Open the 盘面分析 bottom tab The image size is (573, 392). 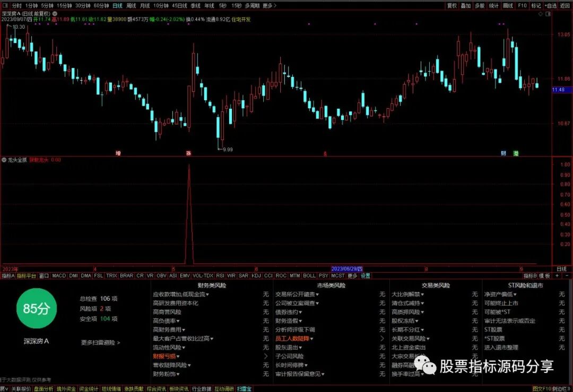(44, 389)
